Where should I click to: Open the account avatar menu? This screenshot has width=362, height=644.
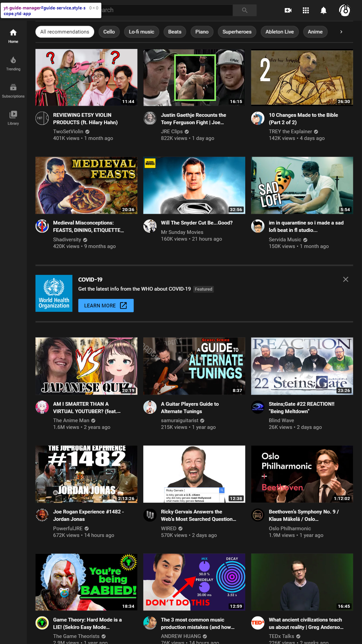[x=345, y=10]
